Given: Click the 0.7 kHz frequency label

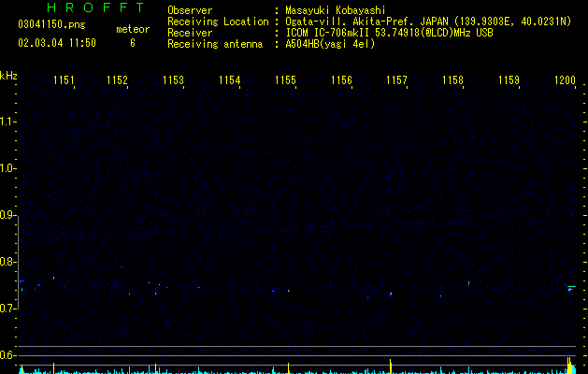Looking at the screenshot, I should click(x=7, y=309).
